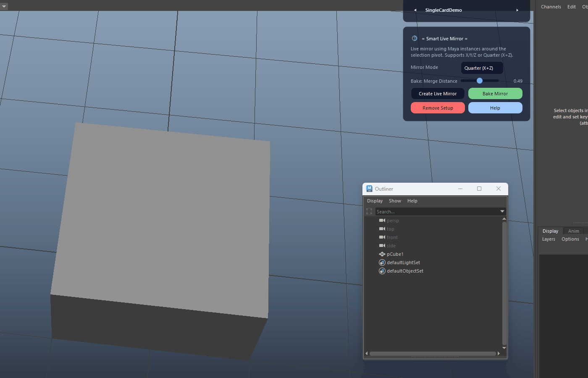Minimize the Outliner window

460,189
